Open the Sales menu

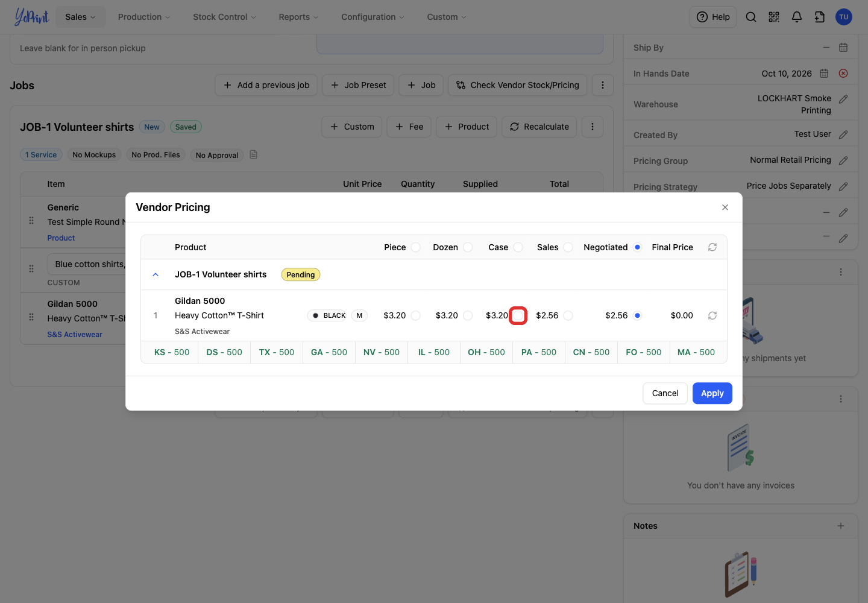click(81, 17)
